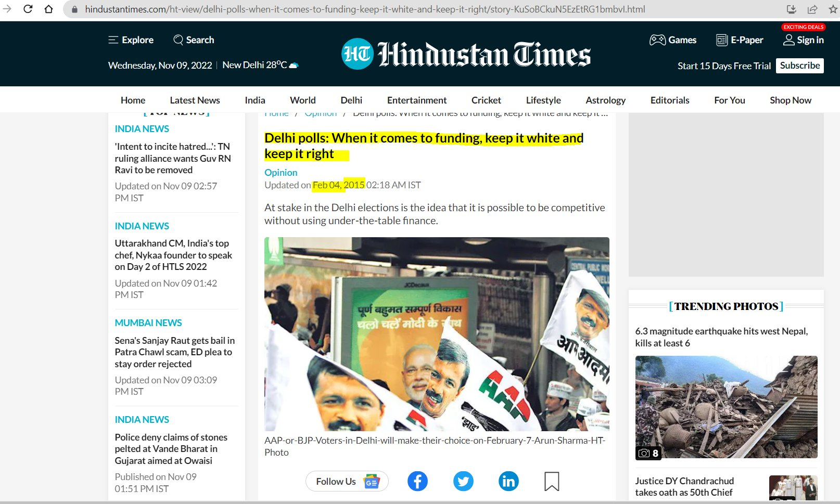Open the Opinion category link

[281, 172]
